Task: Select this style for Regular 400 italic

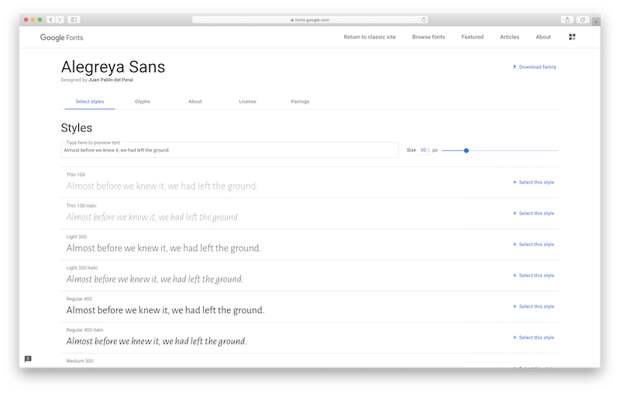Action: [533, 338]
